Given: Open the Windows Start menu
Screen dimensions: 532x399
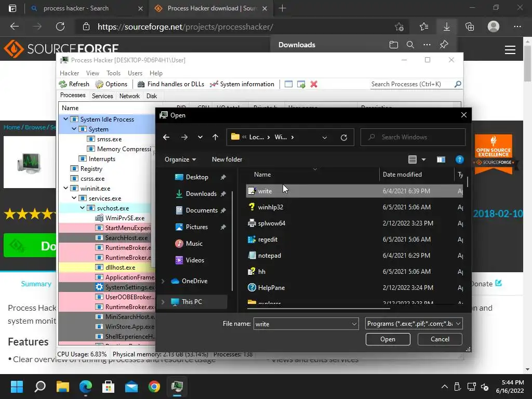Looking at the screenshot, I should tap(17, 387).
